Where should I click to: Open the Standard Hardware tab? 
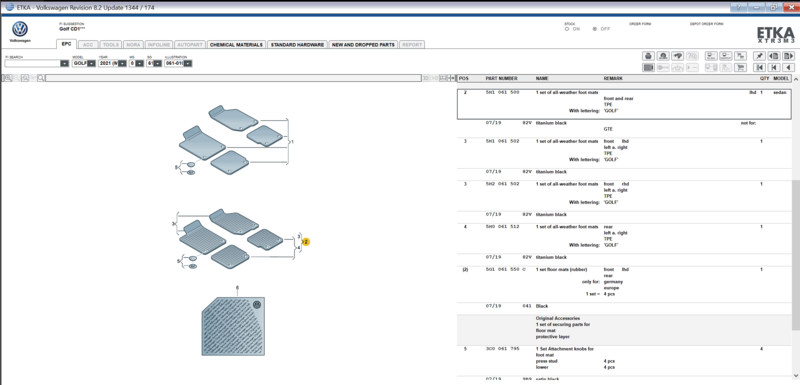point(297,45)
